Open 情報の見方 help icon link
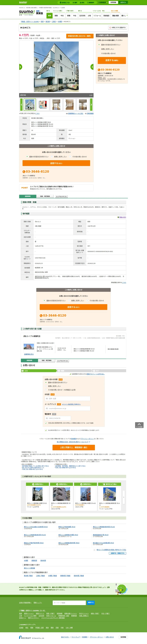This screenshot has height=644, width=147. pyautogui.click(x=122, y=217)
